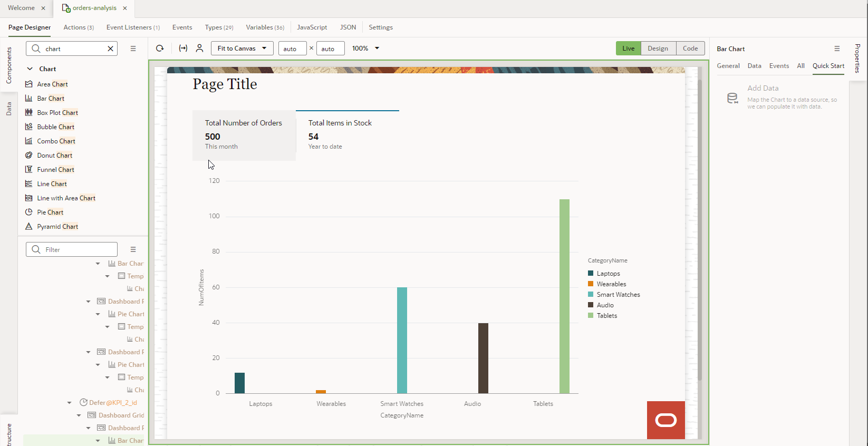868x446 pixels.
Task: Switch canvas to Code mode
Action: click(x=690, y=48)
